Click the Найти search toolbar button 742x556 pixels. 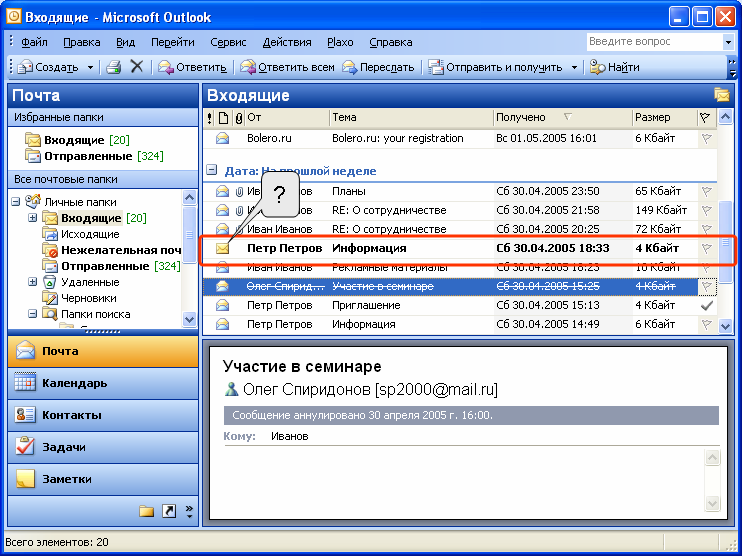coord(615,67)
